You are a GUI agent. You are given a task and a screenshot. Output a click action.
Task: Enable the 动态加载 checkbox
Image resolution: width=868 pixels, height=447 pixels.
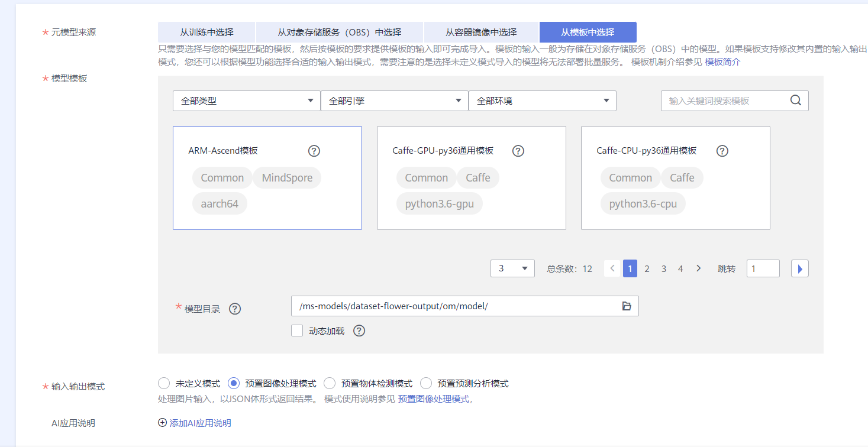pos(297,331)
